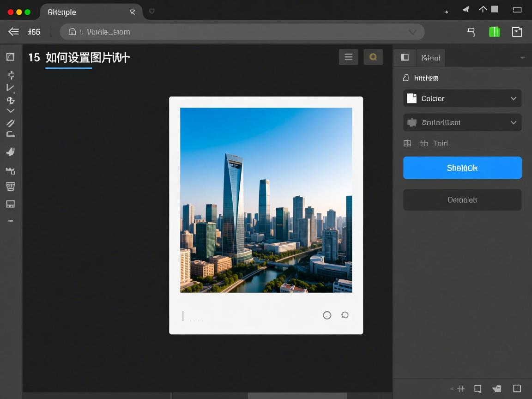Toggle the sidebar panel layout icon

(405, 58)
